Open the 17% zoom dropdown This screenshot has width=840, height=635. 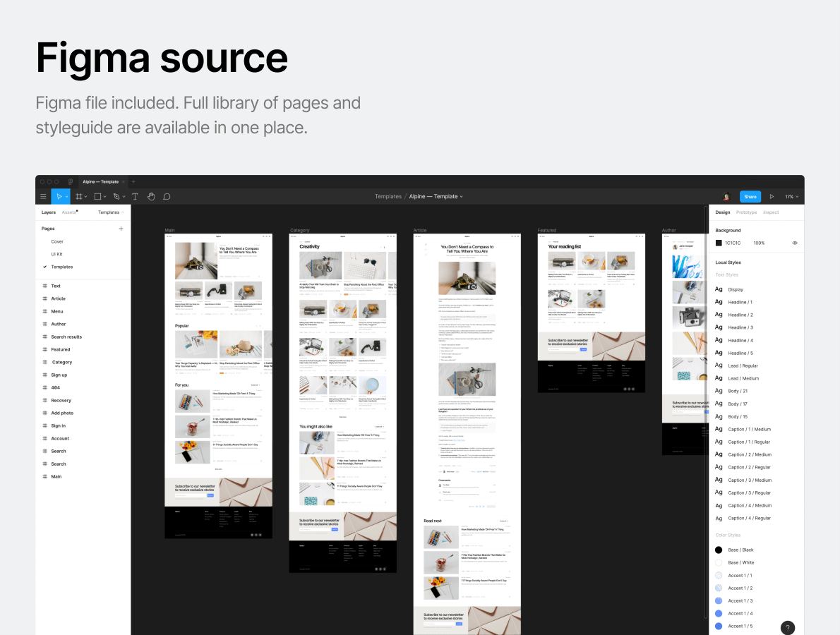tap(792, 196)
